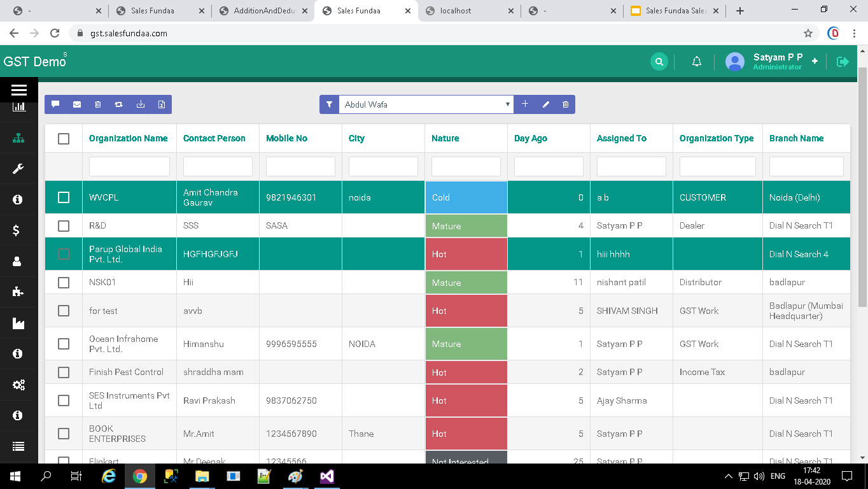Expand the Satyam P P user menu

coord(777,62)
